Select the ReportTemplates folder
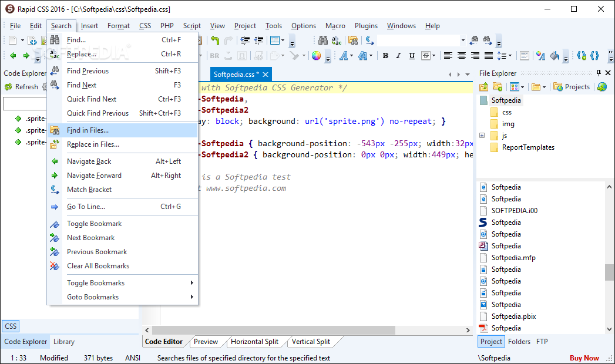 (x=528, y=147)
